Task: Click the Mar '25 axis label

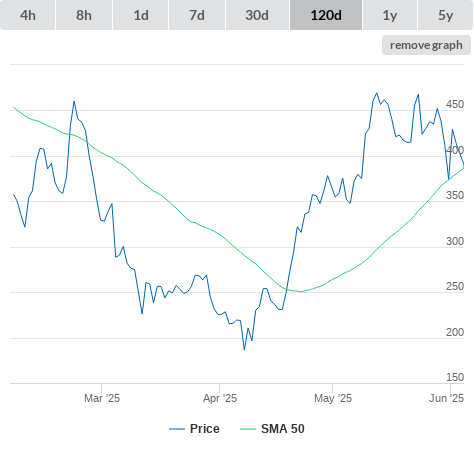Action: click(102, 398)
